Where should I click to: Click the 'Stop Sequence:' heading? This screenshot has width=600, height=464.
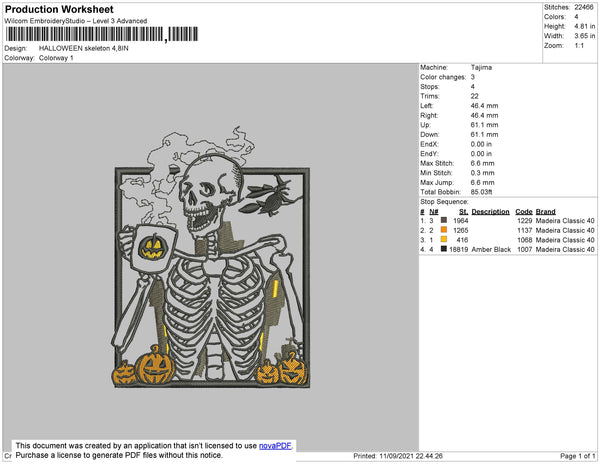click(x=444, y=202)
